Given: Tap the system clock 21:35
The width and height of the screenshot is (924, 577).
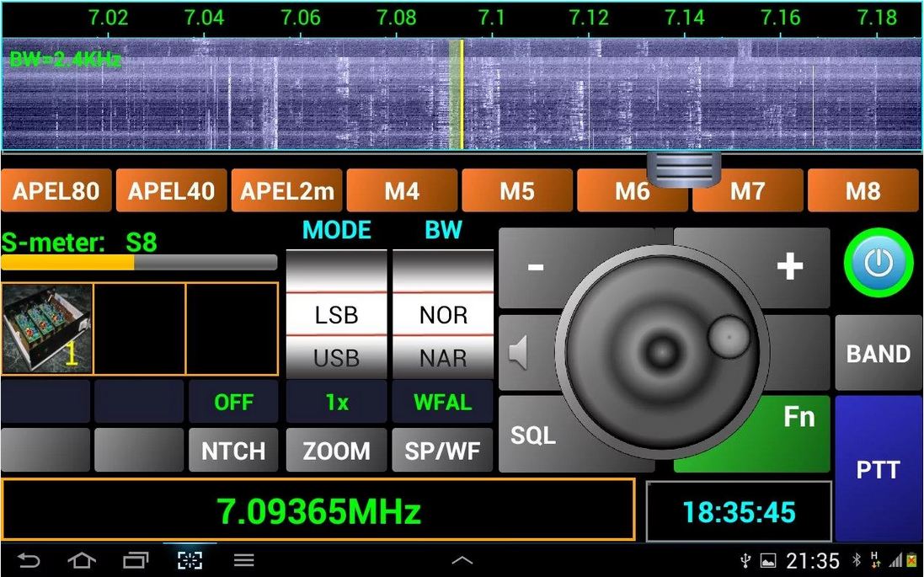Looking at the screenshot, I should (813, 560).
